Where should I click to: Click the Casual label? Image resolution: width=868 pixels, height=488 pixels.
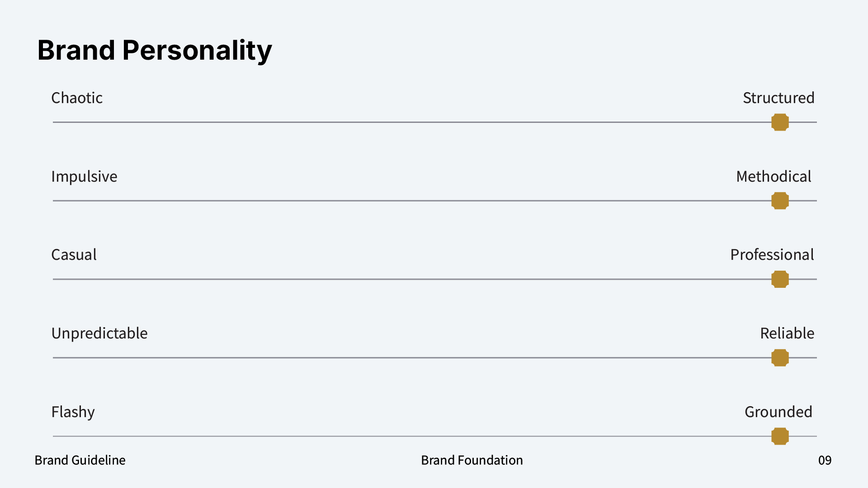tap(74, 255)
